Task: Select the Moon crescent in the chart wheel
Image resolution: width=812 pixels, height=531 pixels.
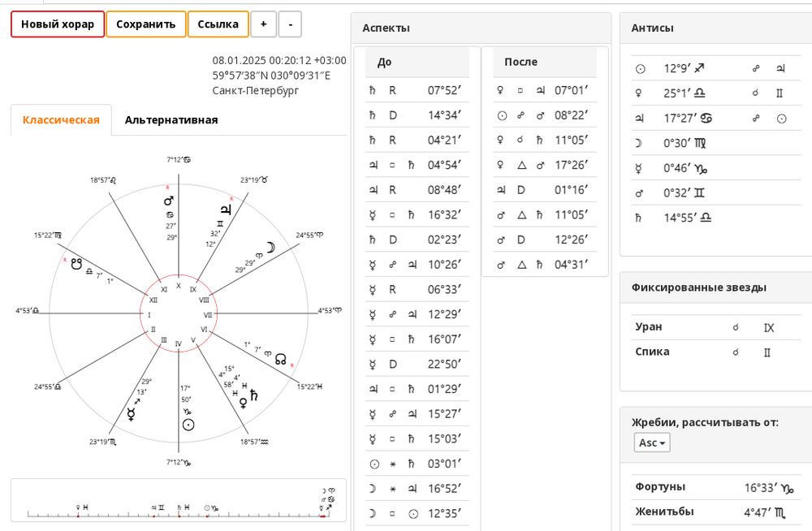Action: tap(270, 248)
